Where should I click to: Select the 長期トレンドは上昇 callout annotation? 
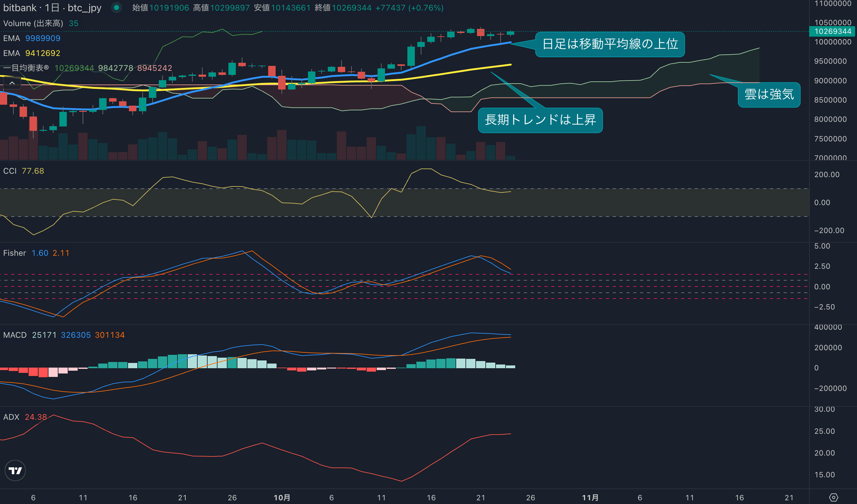[540, 120]
